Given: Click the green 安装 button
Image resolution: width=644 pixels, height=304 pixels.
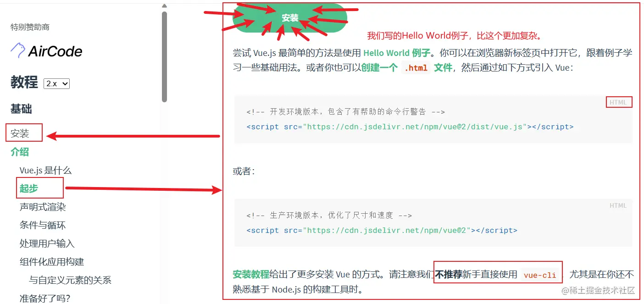Looking at the screenshot, I should [x=290, y=18].
